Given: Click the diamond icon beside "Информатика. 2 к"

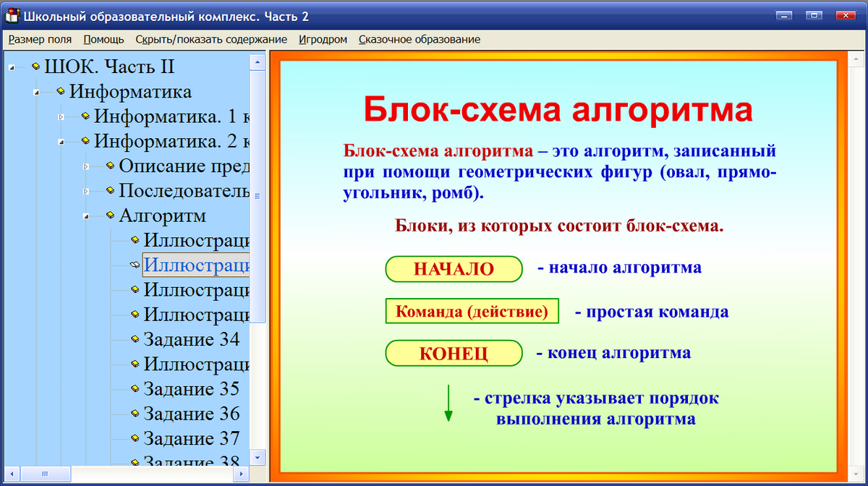Looking at the screenshot, I should (85, 140).
